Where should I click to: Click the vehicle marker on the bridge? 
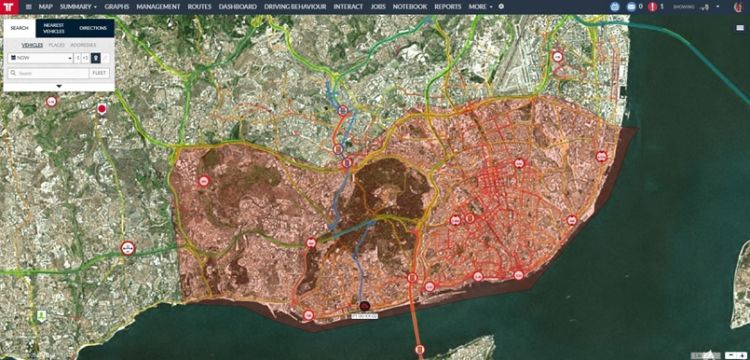[x=420, y=349]
